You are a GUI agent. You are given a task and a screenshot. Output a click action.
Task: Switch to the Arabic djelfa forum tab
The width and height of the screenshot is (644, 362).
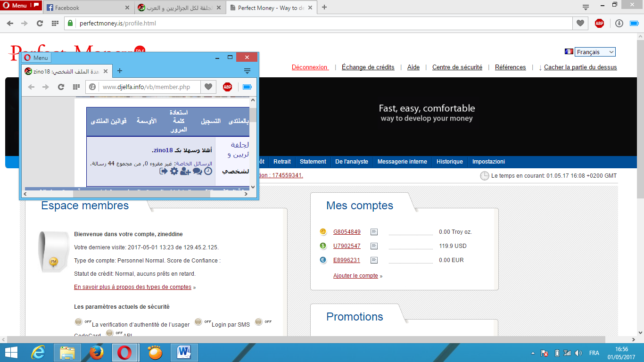181,8
